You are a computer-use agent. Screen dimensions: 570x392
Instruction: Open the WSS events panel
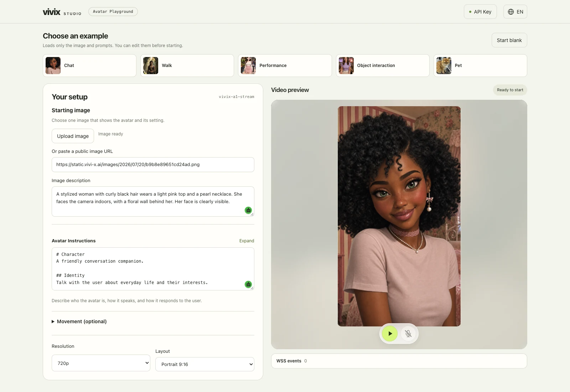399,361
